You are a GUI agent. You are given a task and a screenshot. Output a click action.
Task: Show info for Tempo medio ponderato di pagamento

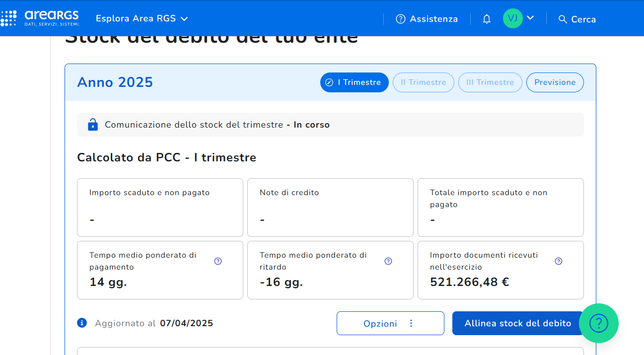(218, 261)
